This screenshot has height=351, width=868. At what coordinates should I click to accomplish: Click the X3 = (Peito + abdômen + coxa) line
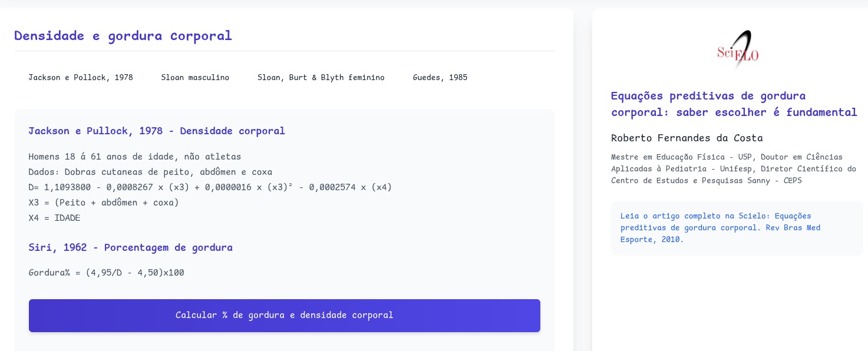click(103, 203)
